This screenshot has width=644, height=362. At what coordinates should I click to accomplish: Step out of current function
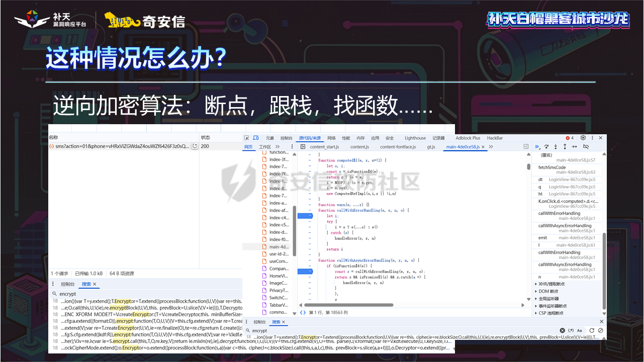[x=565, y=147]
